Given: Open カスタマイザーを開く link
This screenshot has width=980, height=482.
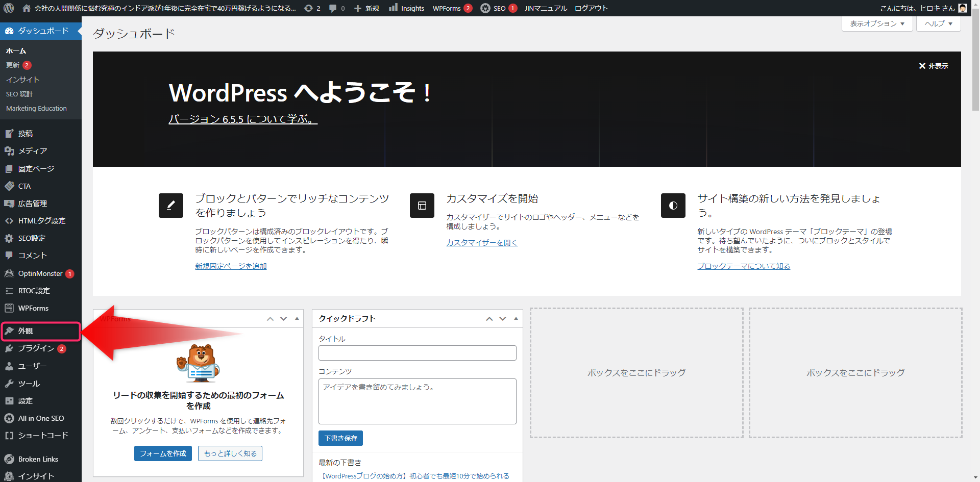Looking at the screenshot, I should pyautogui.click(x=482, y=243).
